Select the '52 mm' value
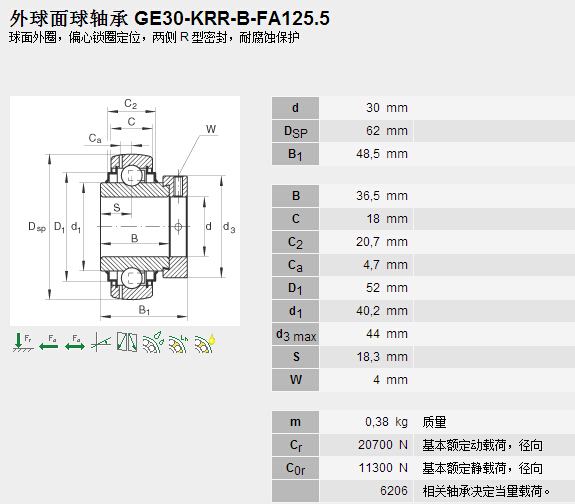The height and width of the screenshot is (504, 575). [387, 288]
